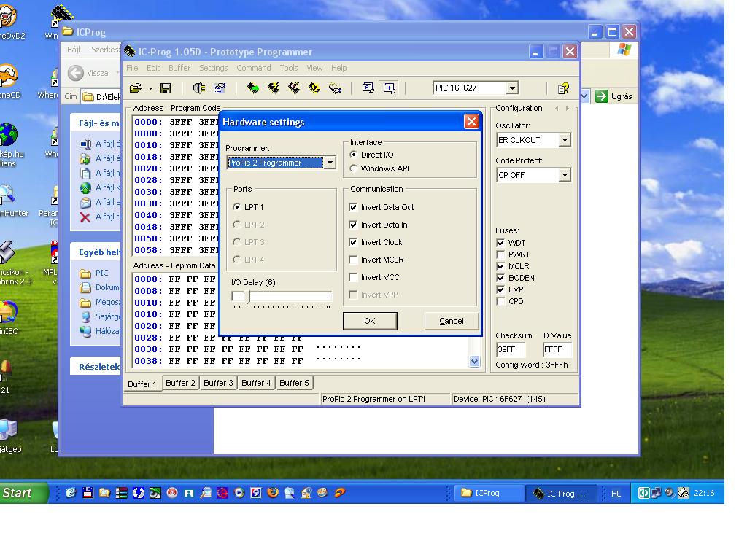
Task: Click the Save File floppy icon
Action: click(x=166, y=88)
